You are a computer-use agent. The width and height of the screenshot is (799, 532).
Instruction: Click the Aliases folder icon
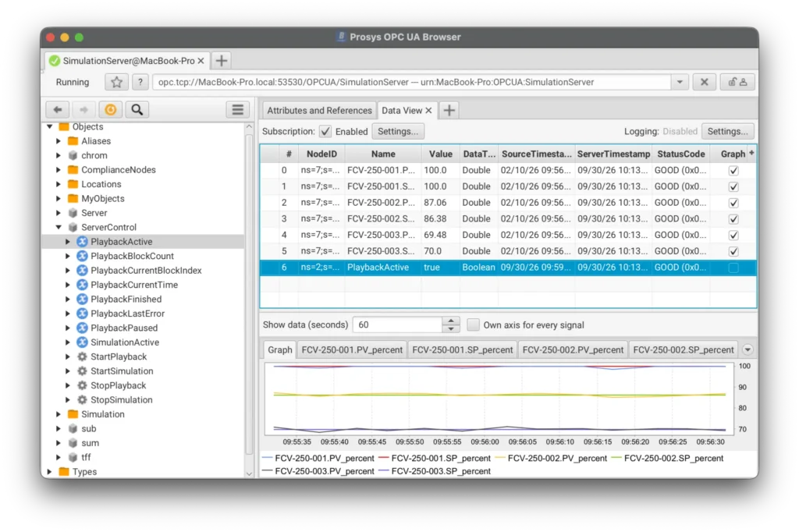click(73, 140)
